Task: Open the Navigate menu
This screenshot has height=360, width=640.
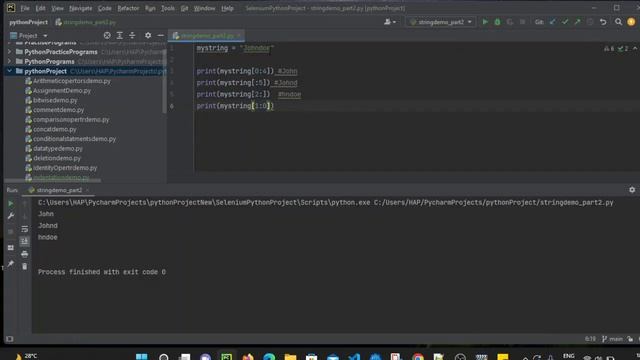Action: (x=80, y=8)
